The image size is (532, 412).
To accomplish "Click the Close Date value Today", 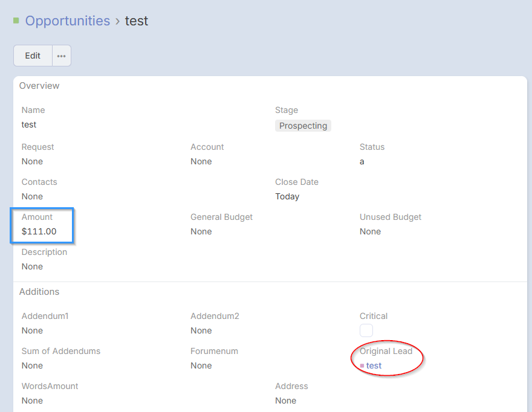I will tap(287, 196).
